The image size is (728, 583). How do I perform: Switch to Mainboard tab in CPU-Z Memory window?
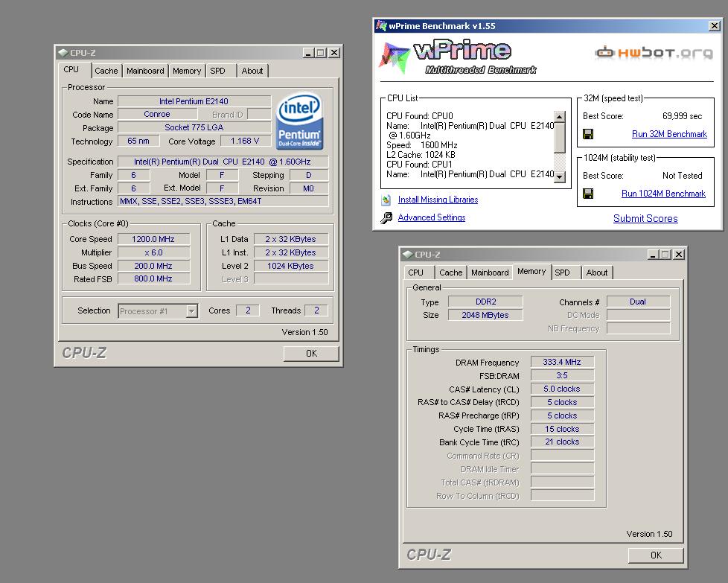pyautogui.click(x=490, y=273)
